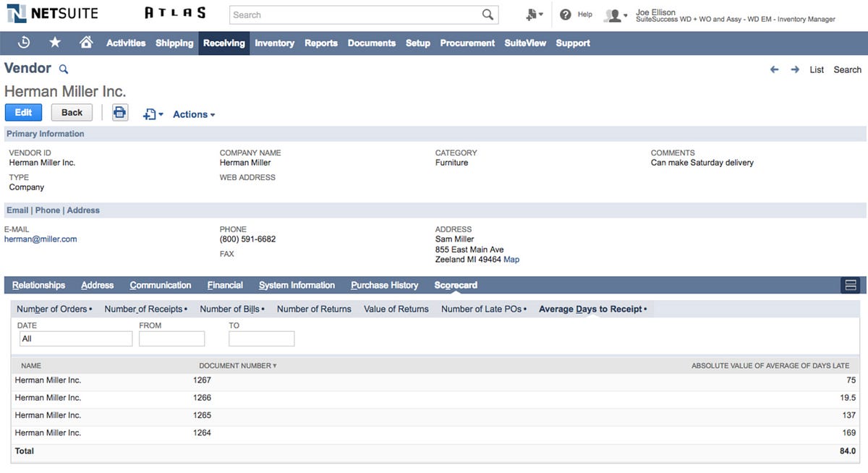The width and height of the screenshot is (868, 473).
Task: Click the From date field
Action: [x=172, y=338]
